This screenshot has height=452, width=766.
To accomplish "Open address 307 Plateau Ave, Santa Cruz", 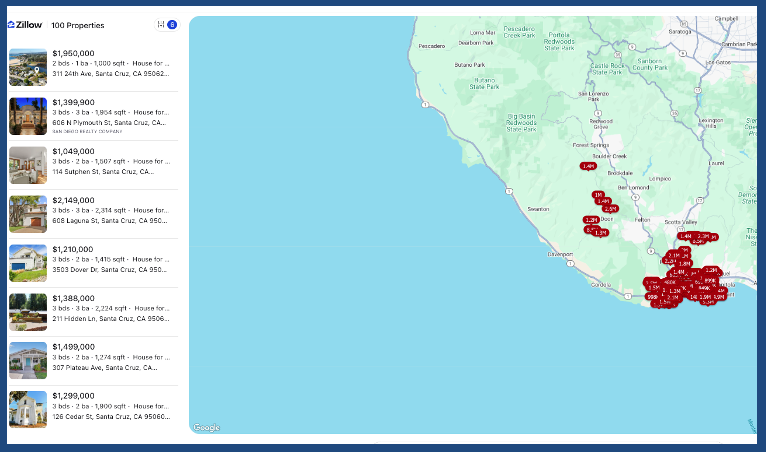I will pos(105,367).
